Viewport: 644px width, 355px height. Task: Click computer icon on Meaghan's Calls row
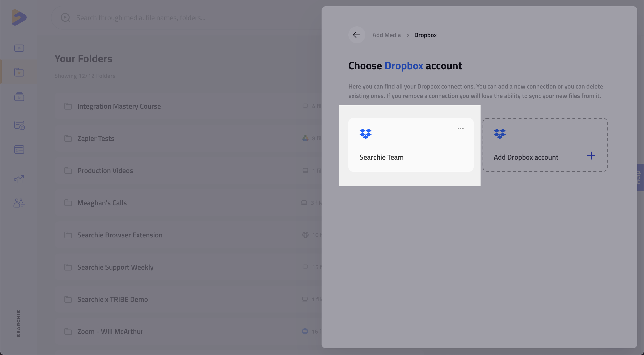click(304, 203)
